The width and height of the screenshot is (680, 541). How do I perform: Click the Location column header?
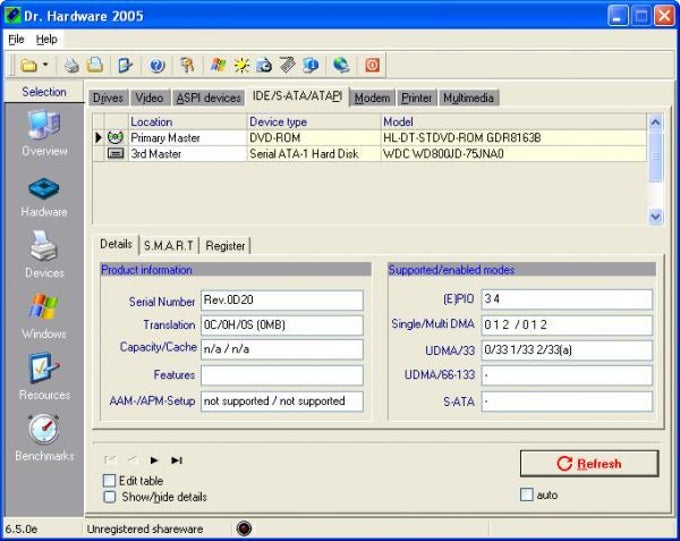188,122
